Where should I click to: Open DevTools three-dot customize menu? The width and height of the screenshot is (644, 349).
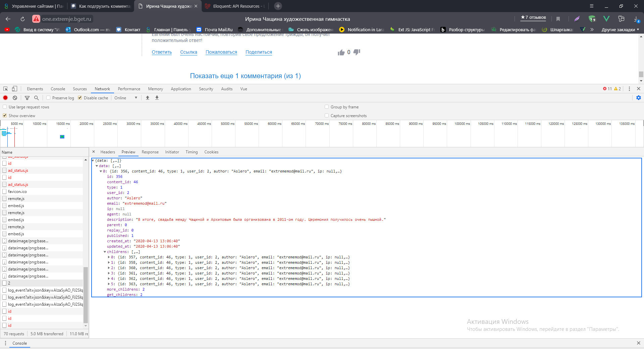pos(629,89)
